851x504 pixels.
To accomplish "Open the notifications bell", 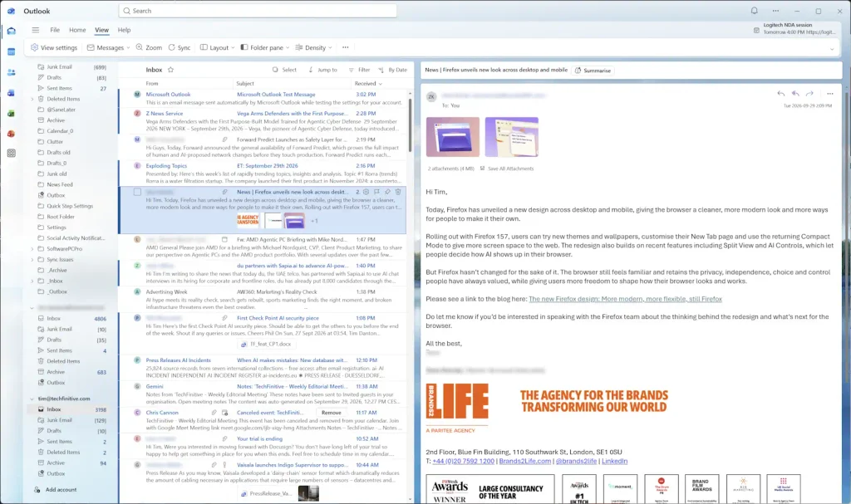I will [754, 11].
